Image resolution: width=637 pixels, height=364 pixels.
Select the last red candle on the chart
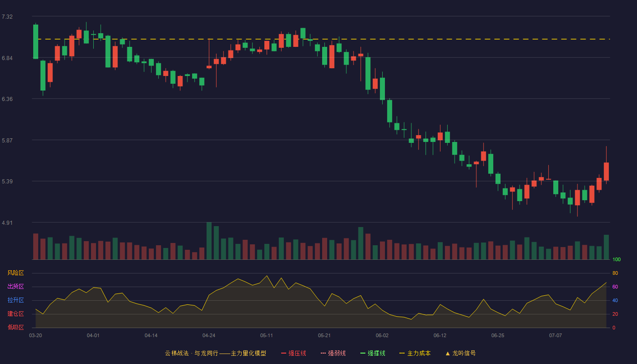click(x=606, y=172)
